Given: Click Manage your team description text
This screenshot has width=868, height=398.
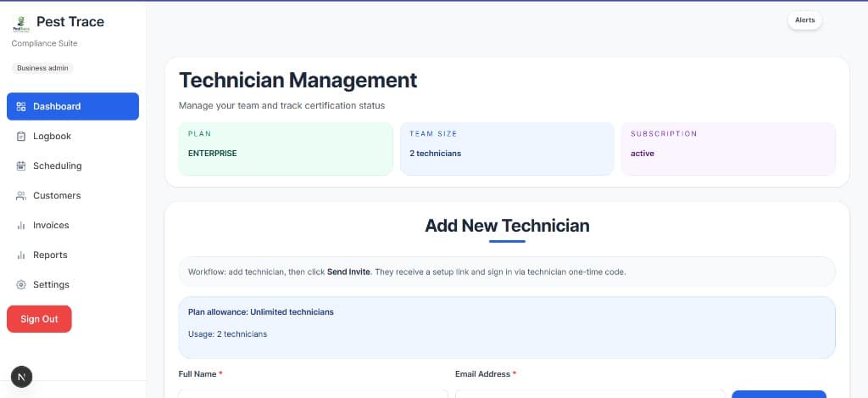Looking at the screenshot, I should tap(281, 105).
